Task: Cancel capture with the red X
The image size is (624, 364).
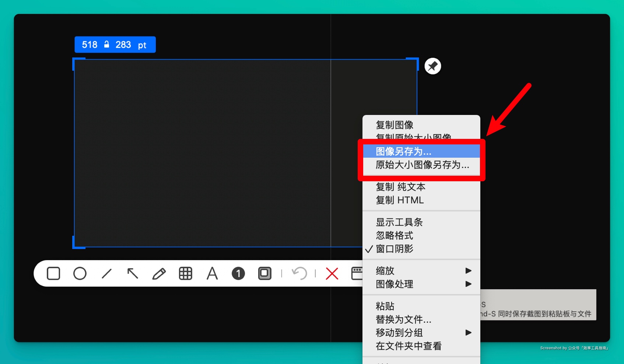Action: [332, 273]
